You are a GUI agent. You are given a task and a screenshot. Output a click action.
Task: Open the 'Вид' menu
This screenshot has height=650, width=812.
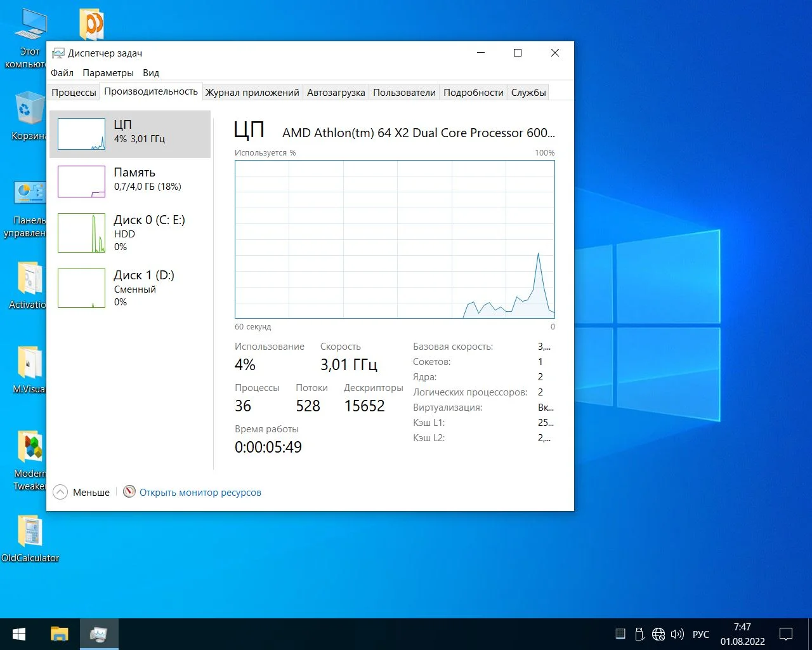point(151,73)
